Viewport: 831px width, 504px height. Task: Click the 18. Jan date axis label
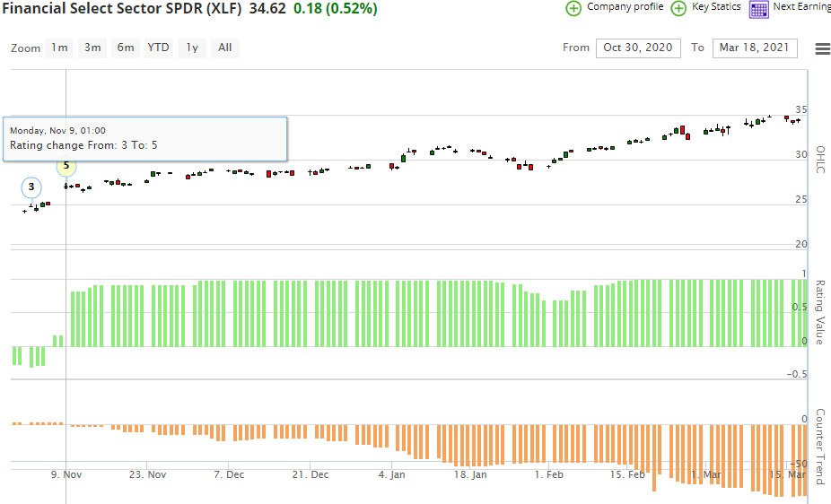470,475
